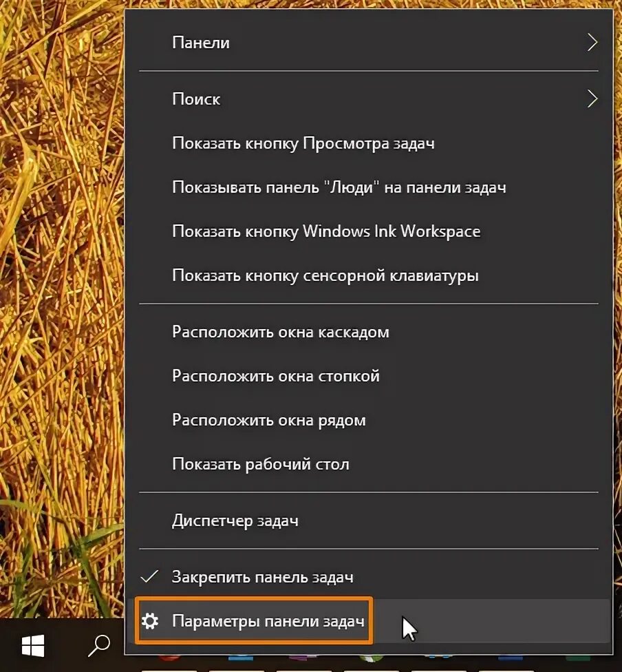622x672 pixels.
Task: Toggle Показать кнопку Windows Ink Workspace
Action: point(326,231)
